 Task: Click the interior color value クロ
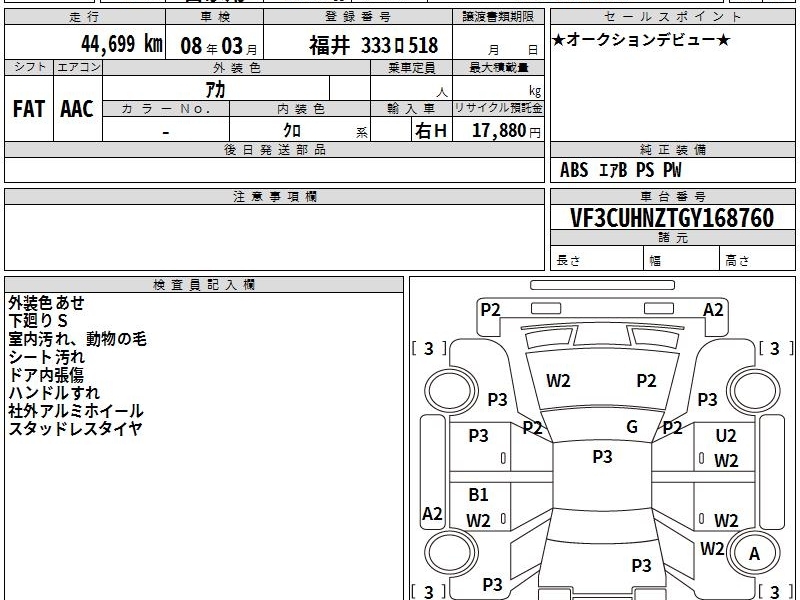[292, 130]
